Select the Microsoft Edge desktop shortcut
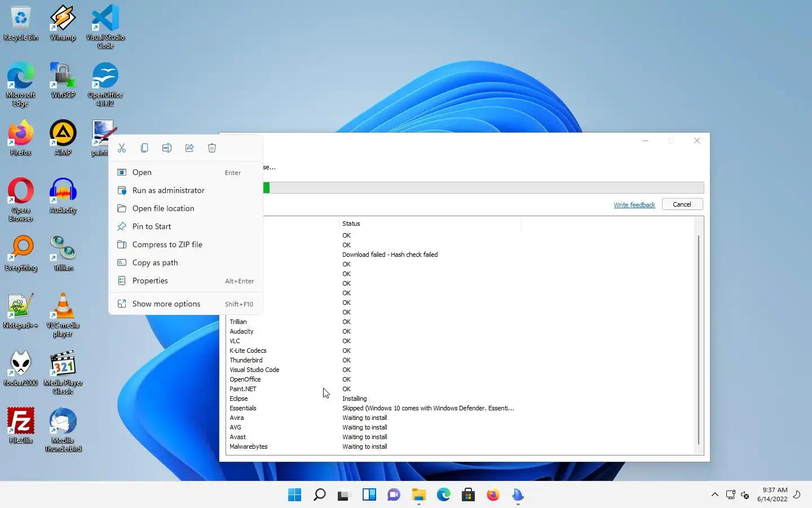Viewport: 812px width, 508px height. pos(21,85)
